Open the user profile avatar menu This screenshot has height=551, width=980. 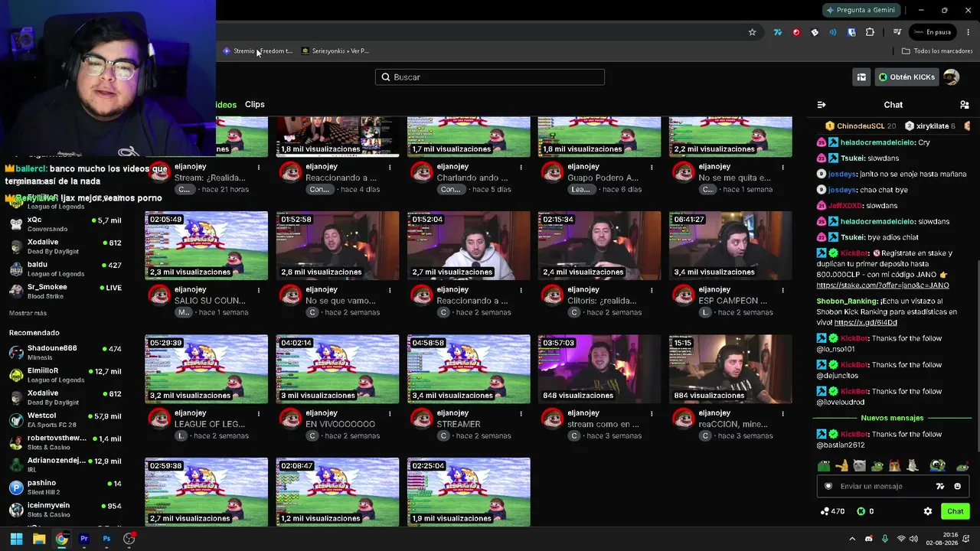[x=951, y=77]
